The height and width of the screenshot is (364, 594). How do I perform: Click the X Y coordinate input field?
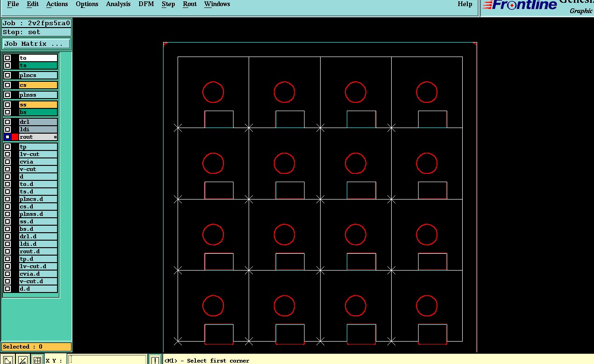[x=107, y=360]
